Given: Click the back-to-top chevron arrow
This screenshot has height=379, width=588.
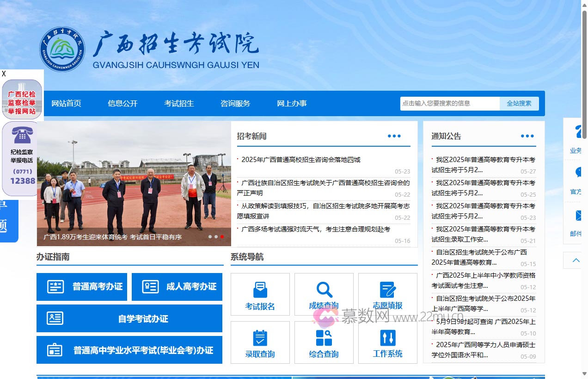Looking at the screenshot, I should click(576, 261).
